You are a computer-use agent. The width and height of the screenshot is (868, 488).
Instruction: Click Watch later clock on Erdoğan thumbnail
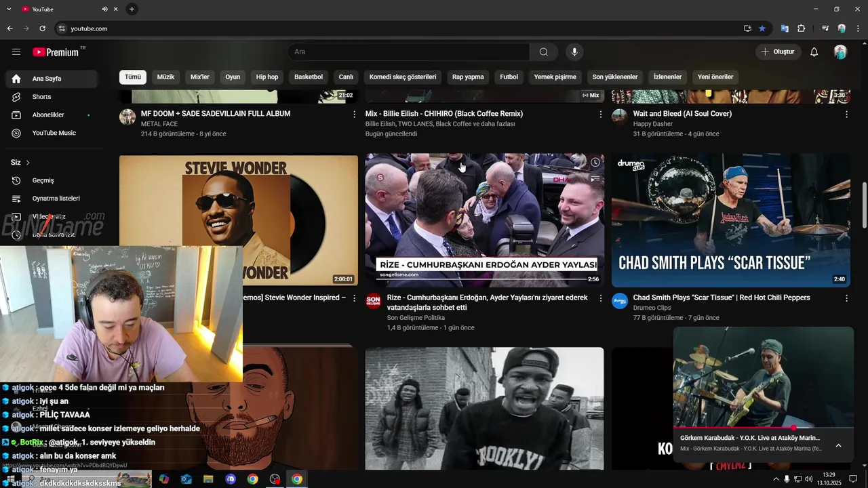point(595,163)
